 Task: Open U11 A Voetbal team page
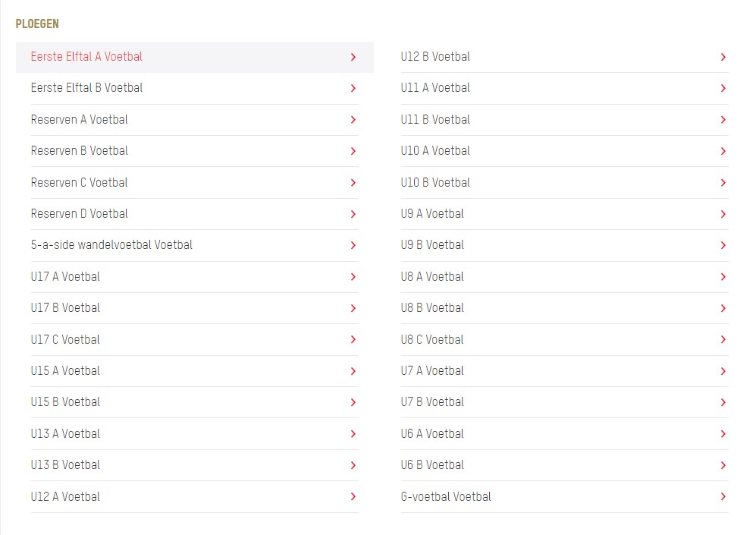(x=564, y=88)
